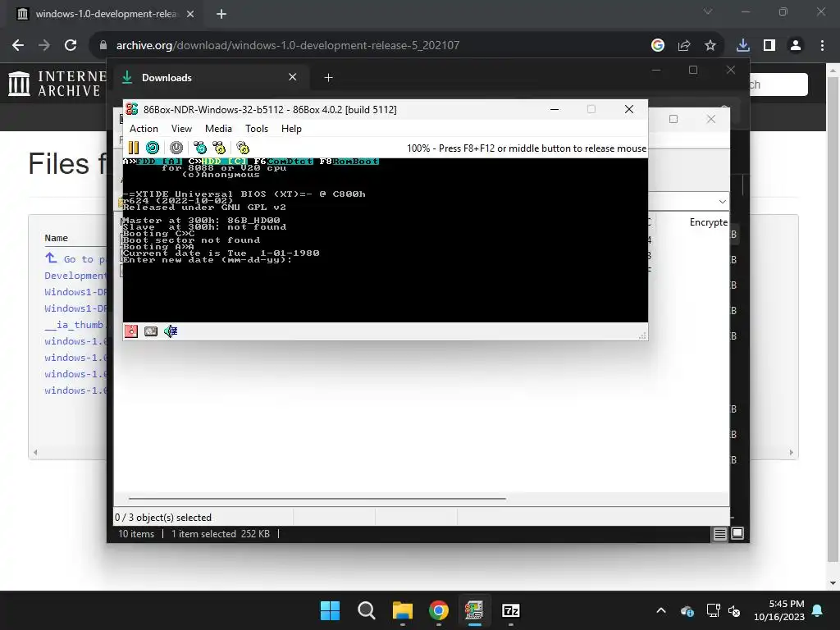Open the taskbar clock and date
This screenshot has height=630, width=840.
779,610
